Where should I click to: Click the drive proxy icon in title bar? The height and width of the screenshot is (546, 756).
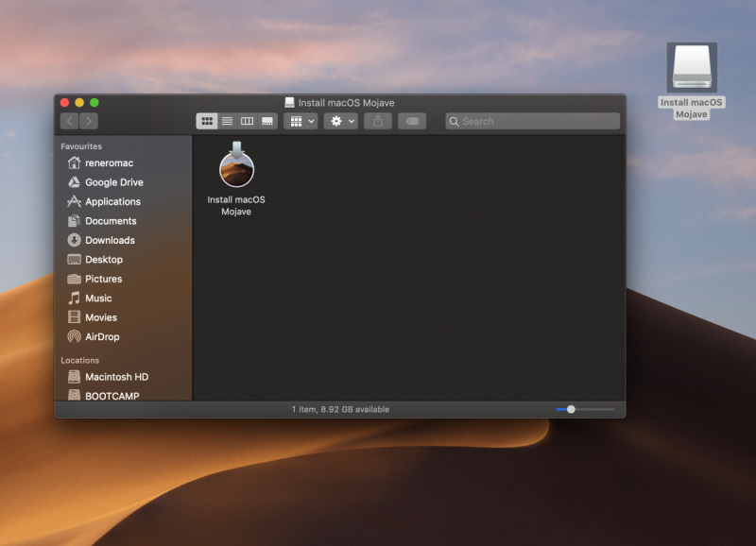click(289, 102)
